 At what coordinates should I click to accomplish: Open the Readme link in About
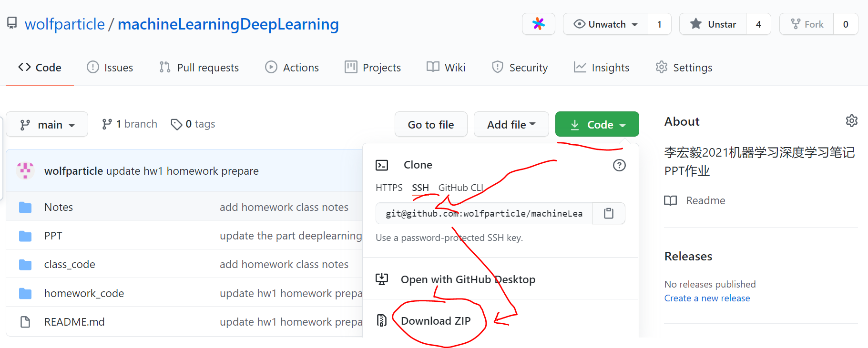coord(695,200)
